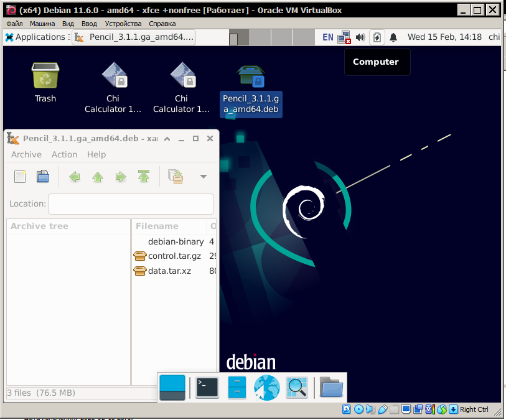Image resolution: width=506 pixels, height=420 pixels.
Task: Click the volume speaker icon
Action: (360, 37)
